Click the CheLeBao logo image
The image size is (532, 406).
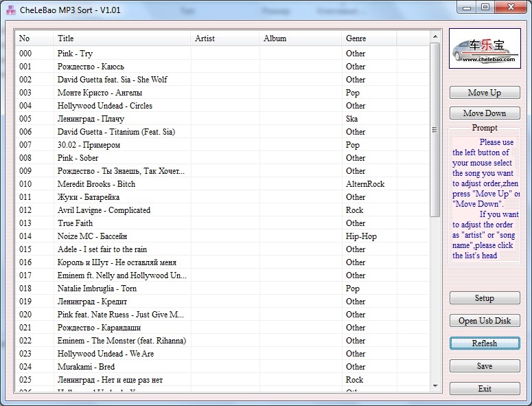coord(485,49)
